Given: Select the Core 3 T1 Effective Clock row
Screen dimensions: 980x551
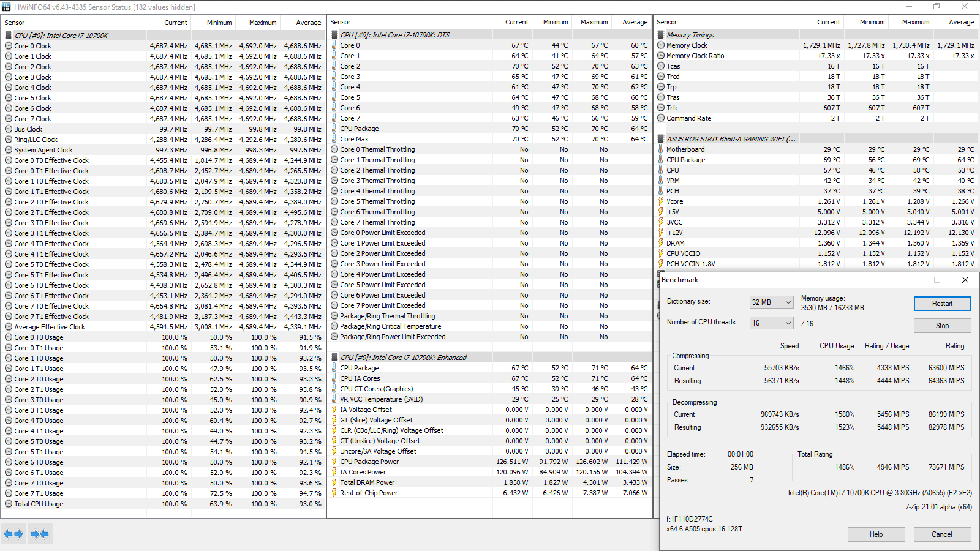Looking at the screenshot, I should 163,233.
